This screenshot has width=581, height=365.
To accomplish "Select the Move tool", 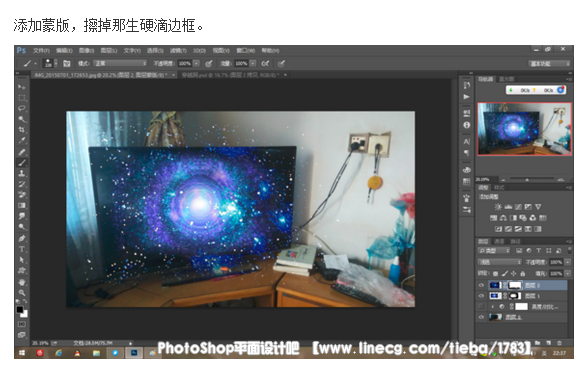I will point(22,87).
